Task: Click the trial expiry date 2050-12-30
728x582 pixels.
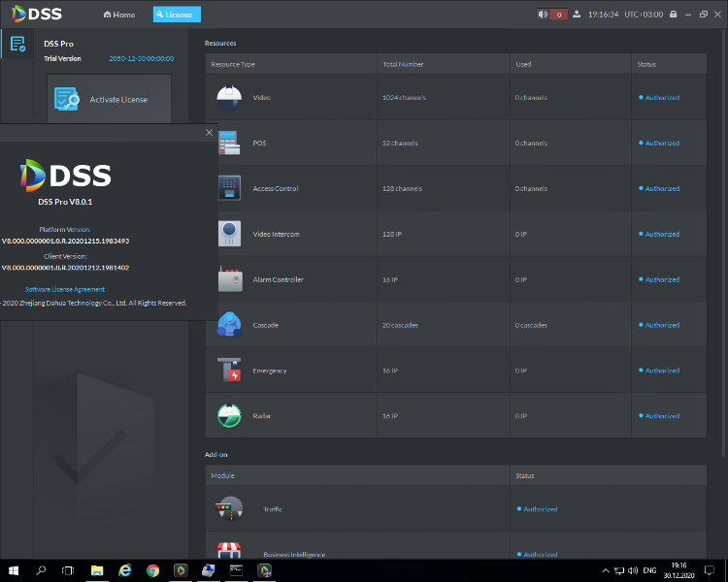Action: pyautogui.click(x=142, y=58)
